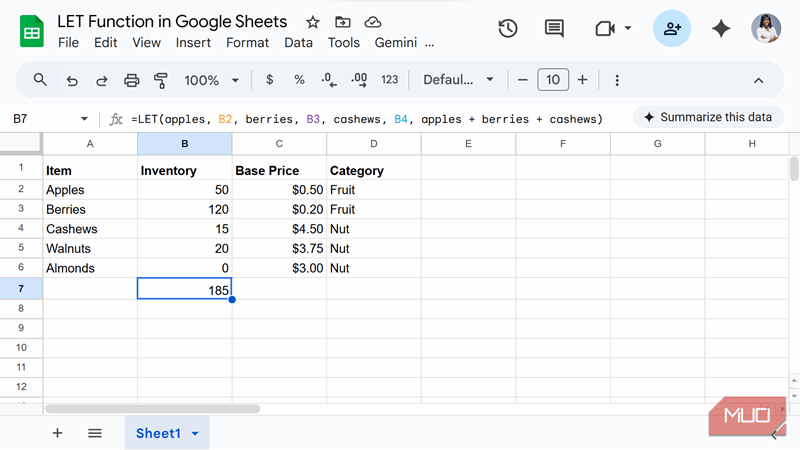Screen dimensions: 800x450
Task: Decrease font size with minus
Action: tap(522, 80)
